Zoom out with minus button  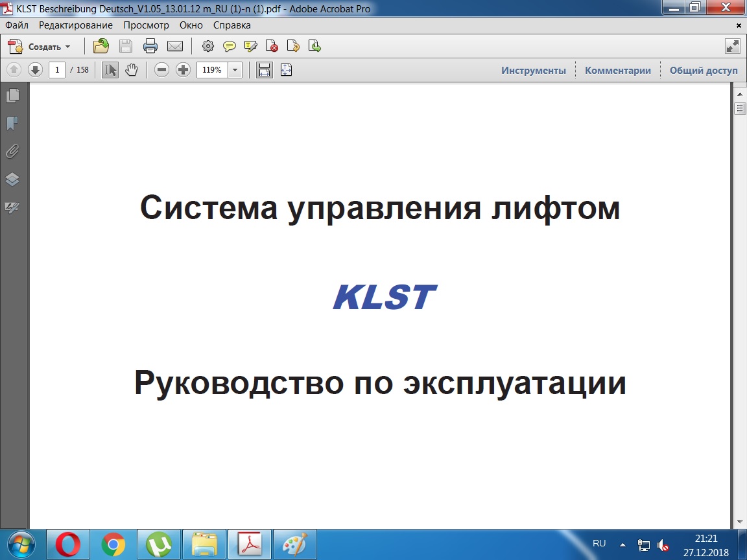[x=162, y=70]
